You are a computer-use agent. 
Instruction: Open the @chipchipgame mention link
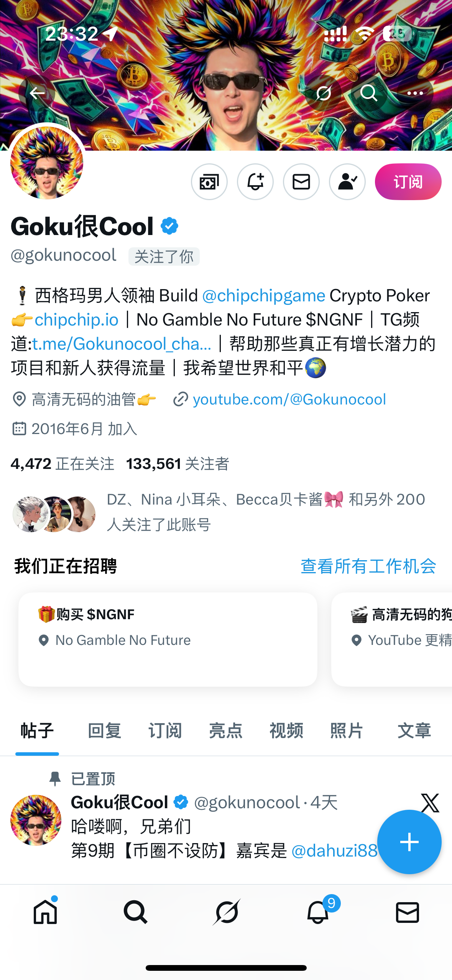point(263,296)
